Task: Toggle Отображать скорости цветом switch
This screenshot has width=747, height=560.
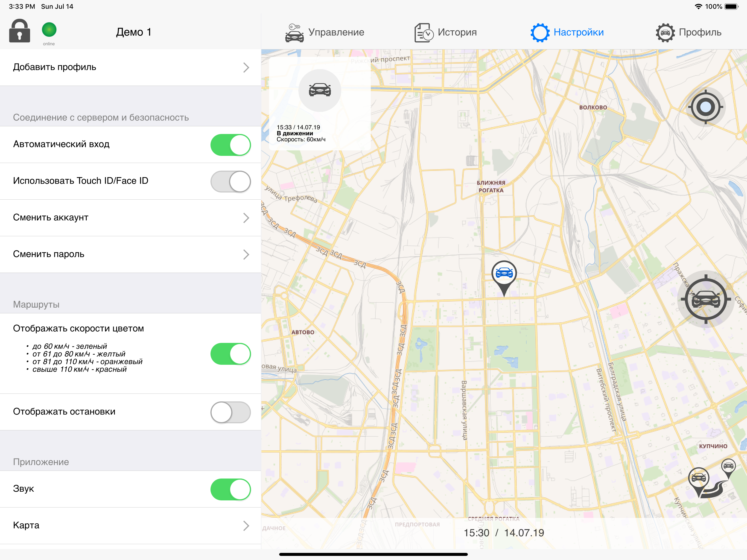Action: click(x=231, y=354)
